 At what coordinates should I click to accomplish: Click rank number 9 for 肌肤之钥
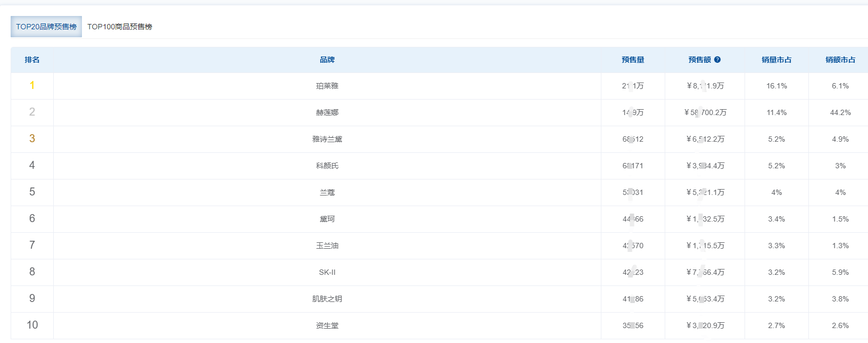32,298
